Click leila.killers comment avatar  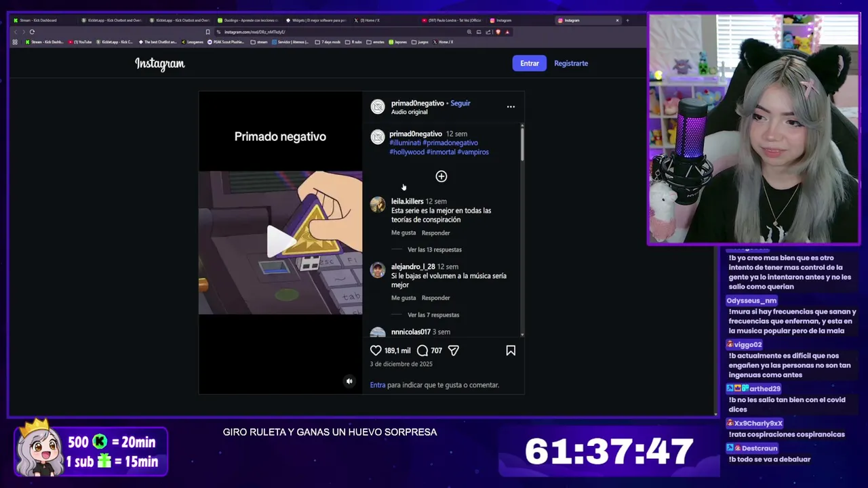pos(378,205)
